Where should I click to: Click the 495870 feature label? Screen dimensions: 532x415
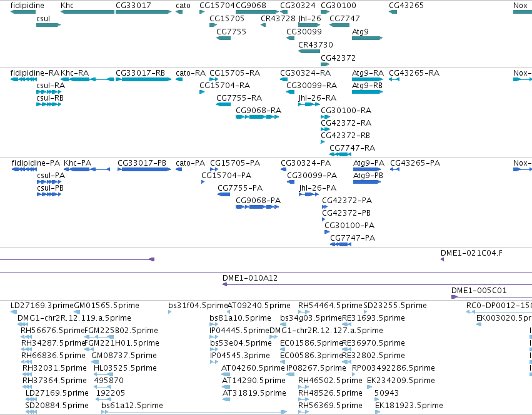tap(109, 381)
